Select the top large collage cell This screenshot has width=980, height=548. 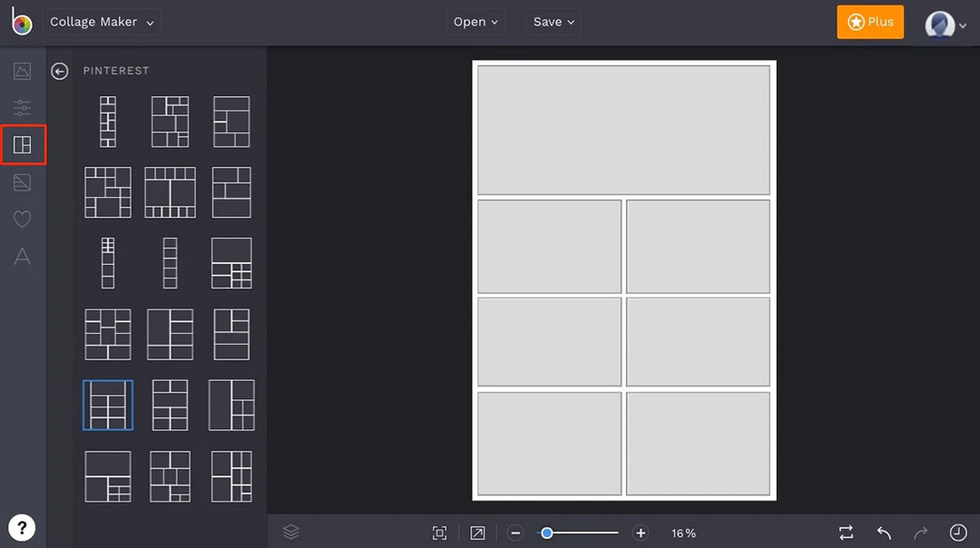(x=623, y=130)
